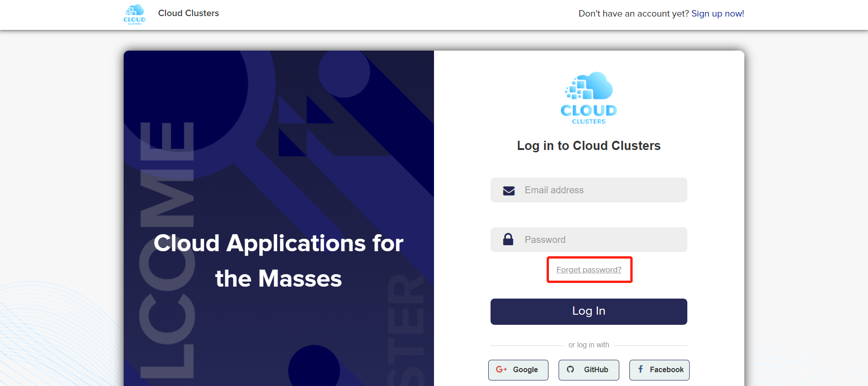Image resolution: width=868 pixels, height=386 pixels.
Task: Click the Cloud Clusters header title text
Action: point(188,13)
